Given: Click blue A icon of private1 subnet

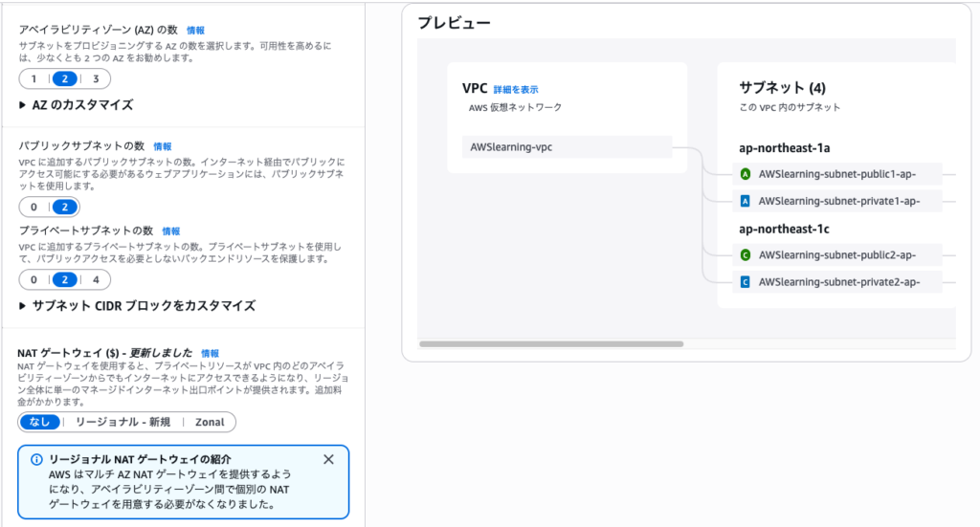Looking at the screenshot, I should point(746,202).
